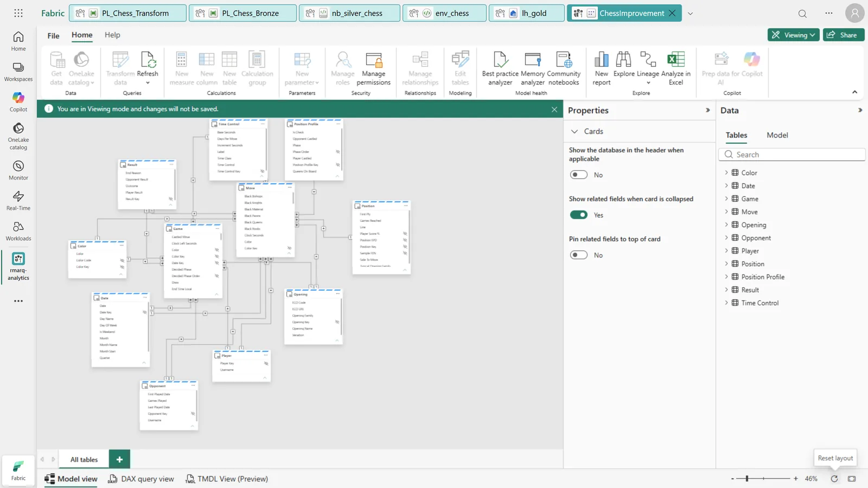Image resolution: width=868 pixels, height=488 pixels.
Task: Click the Explore ribbon icon
Action: click(624, 65)
